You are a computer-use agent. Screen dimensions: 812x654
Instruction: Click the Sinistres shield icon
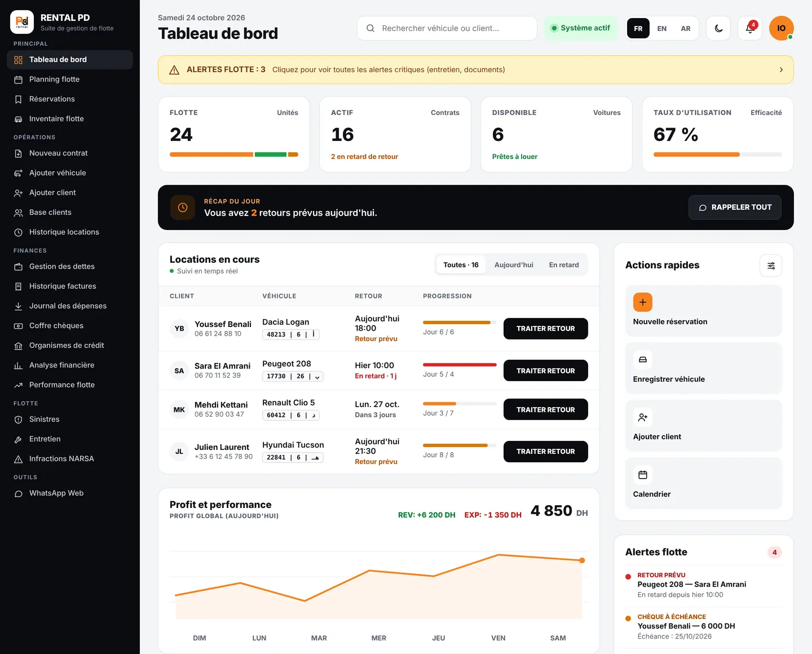click(x=18, y=419)
